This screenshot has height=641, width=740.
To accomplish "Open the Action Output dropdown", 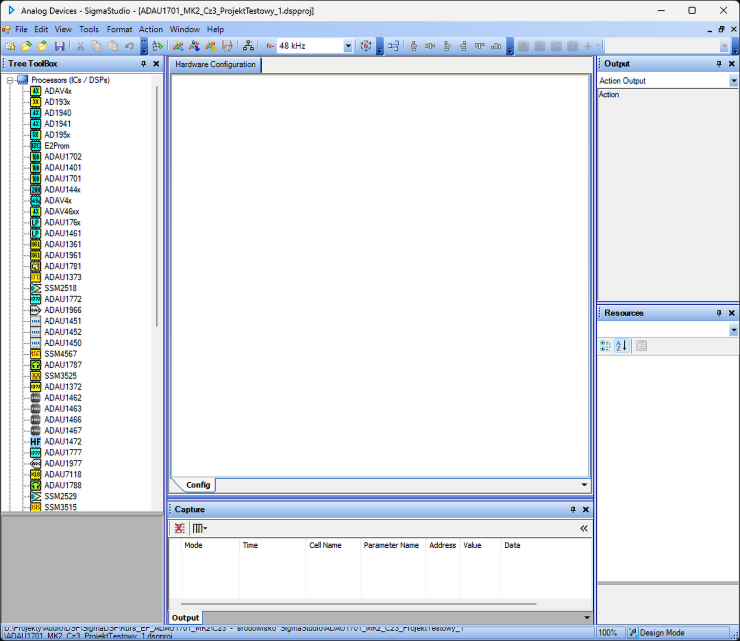I will [x=733, y=81].
